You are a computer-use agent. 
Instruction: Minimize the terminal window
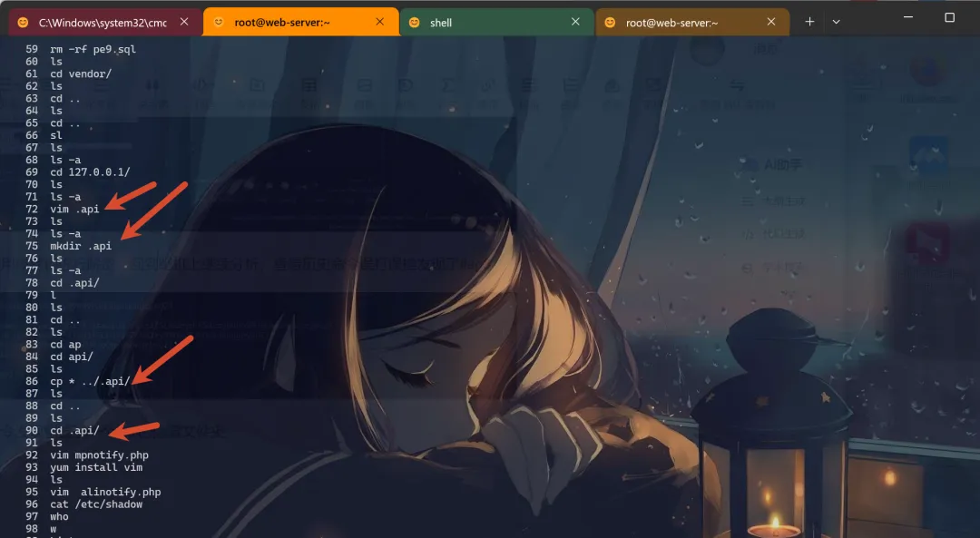(x=908, y=17)
